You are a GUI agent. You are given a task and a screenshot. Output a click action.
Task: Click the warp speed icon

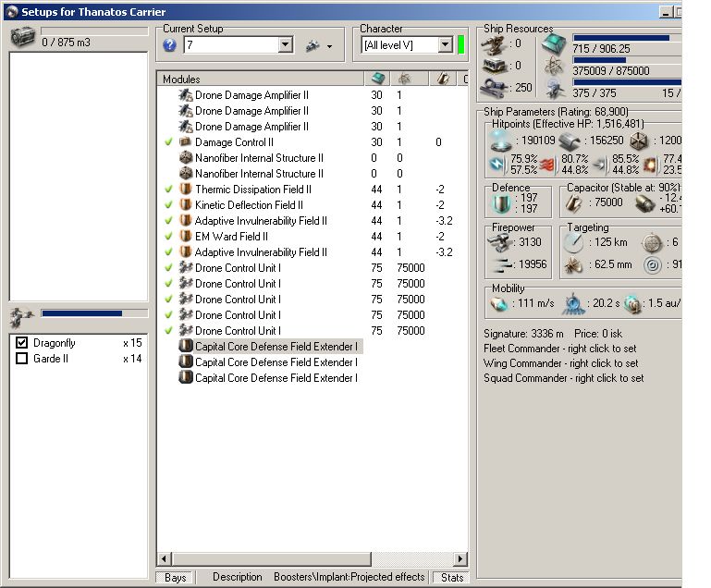(632, 304)
